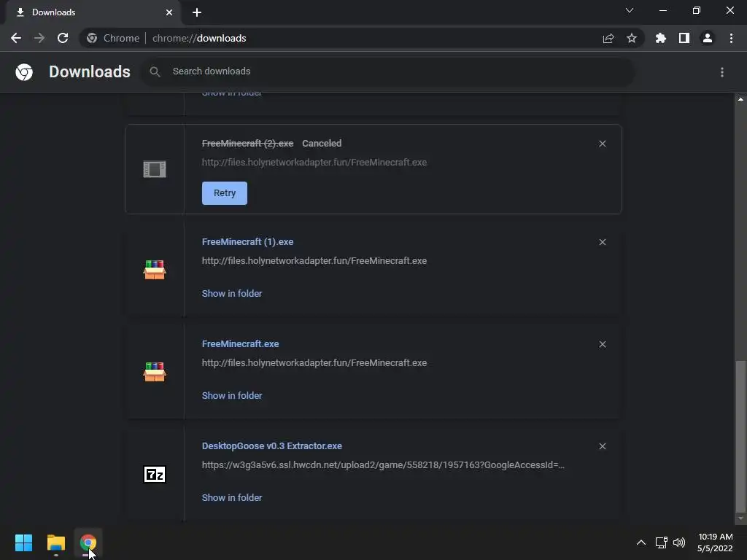The width and height of the screenshot is (747, 560).
Task: Focus the Search downloads field
Action: point(387,71)
